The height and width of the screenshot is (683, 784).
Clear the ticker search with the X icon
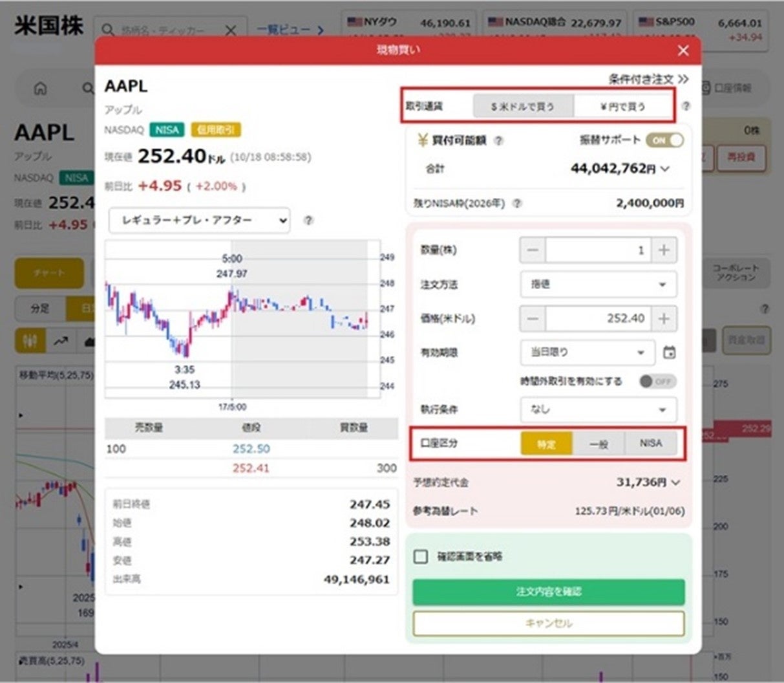231,30
